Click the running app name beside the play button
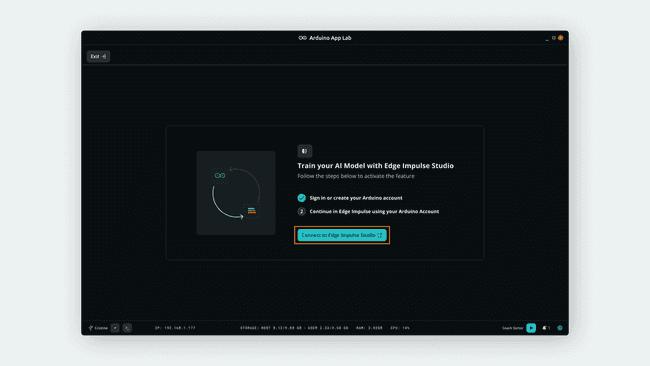This screenshot has height=366, width=650. (513, 328)
